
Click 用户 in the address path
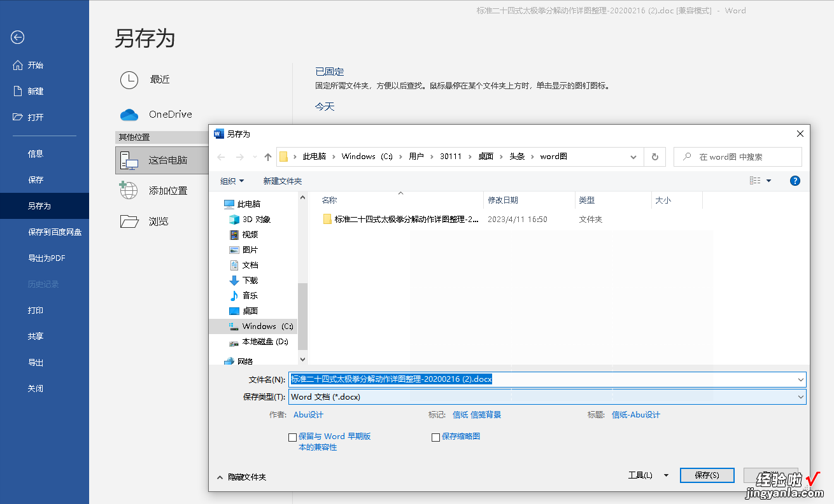[416, 157]
